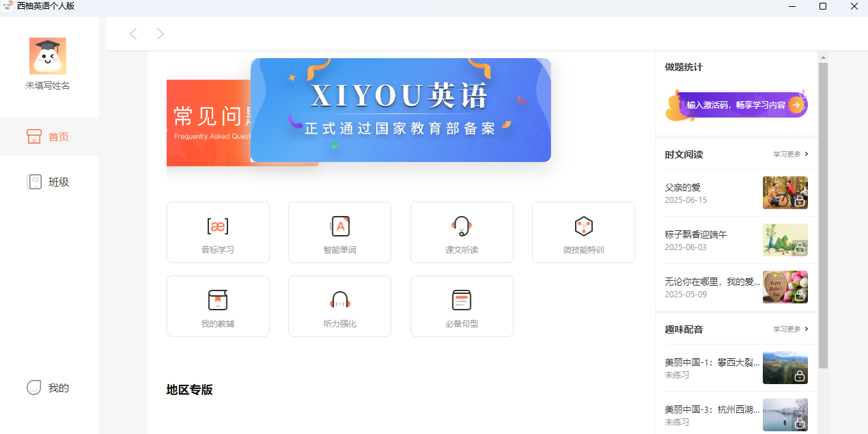This screenshot has width=868, height=434.
Task: Click the 父亲的爱 thumbnail image
Action: (785, 193)
